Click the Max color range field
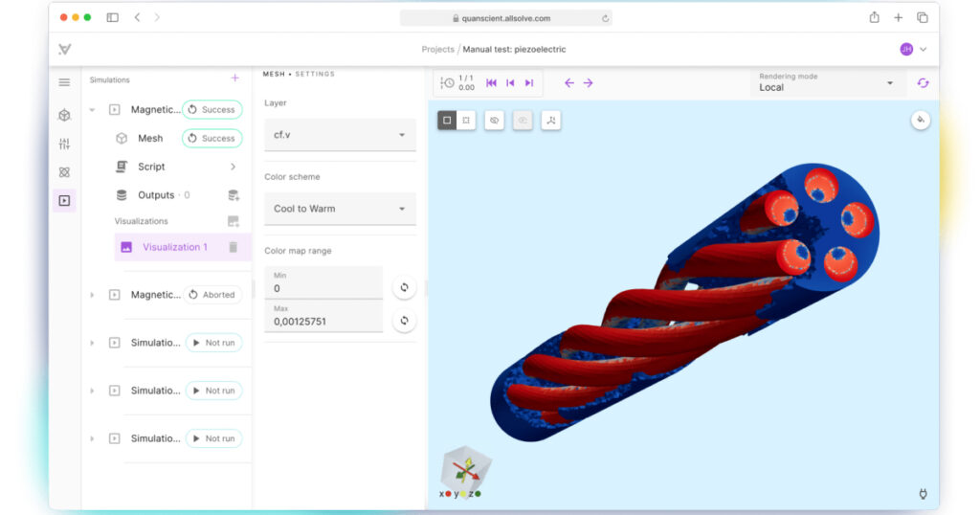Viewport: 980px width, 515px height. coord(323,316)
